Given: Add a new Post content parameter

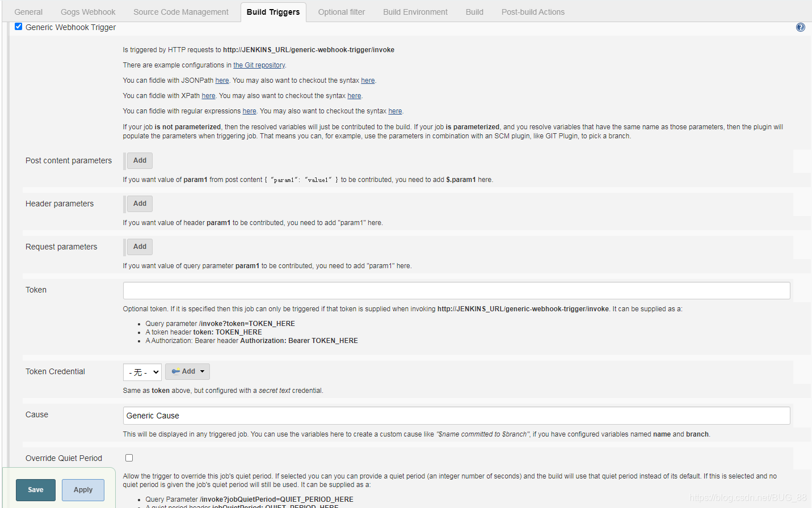Looking at the screenshot, I should [x=138, y=160].
